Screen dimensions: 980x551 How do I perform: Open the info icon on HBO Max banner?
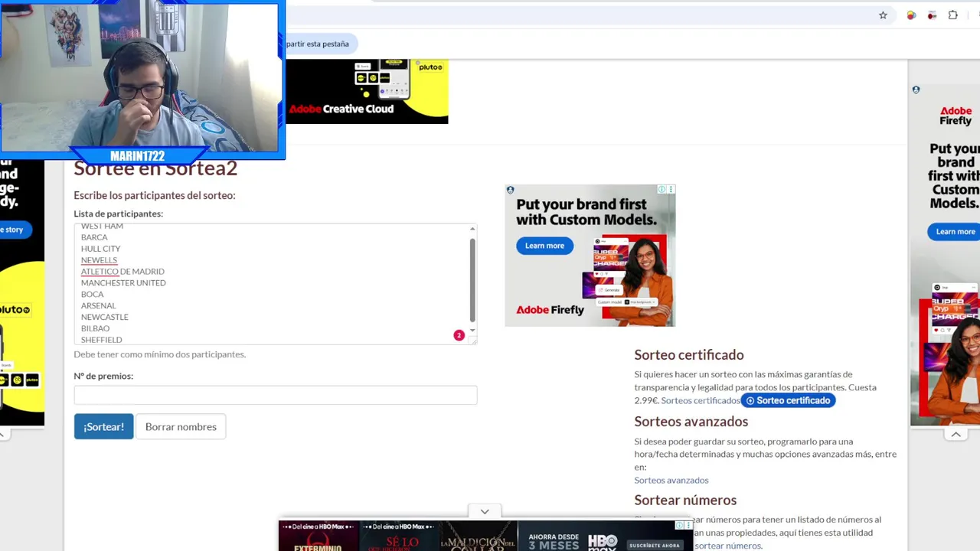(x=679, y=525)
